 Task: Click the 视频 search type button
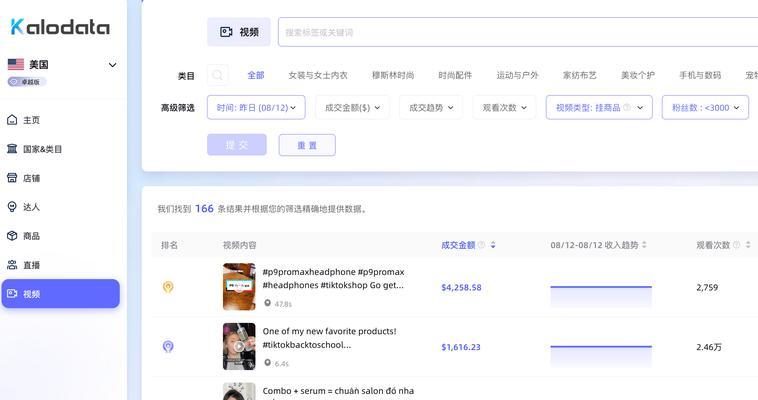239,32
